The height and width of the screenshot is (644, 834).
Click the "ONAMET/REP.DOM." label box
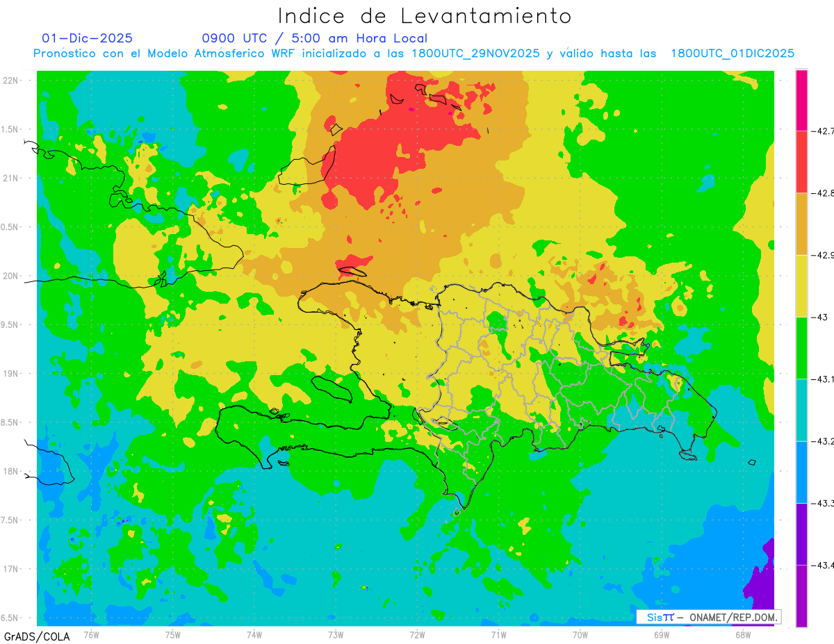coord(708,617)
